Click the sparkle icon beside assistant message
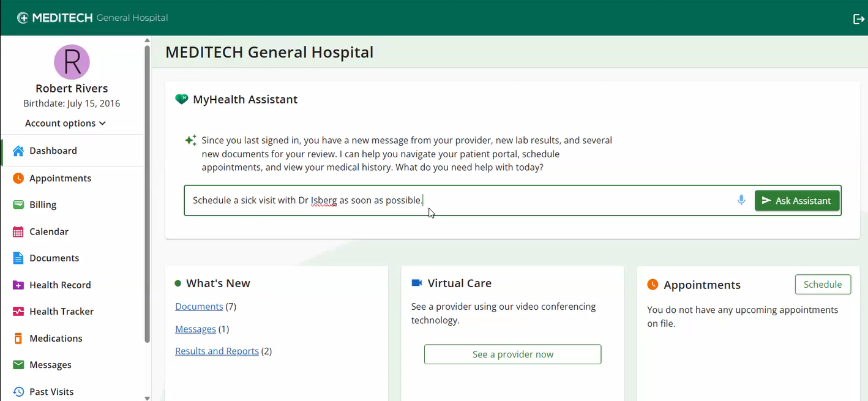This screenshot has width=868, height=401. [x=191, y=140]
